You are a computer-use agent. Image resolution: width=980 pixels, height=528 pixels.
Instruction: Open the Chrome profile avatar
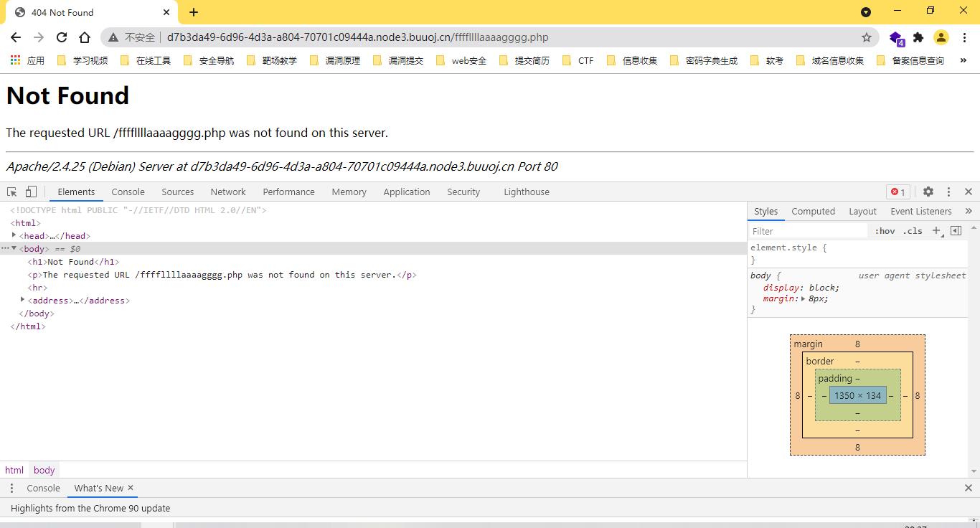[941, 37]
